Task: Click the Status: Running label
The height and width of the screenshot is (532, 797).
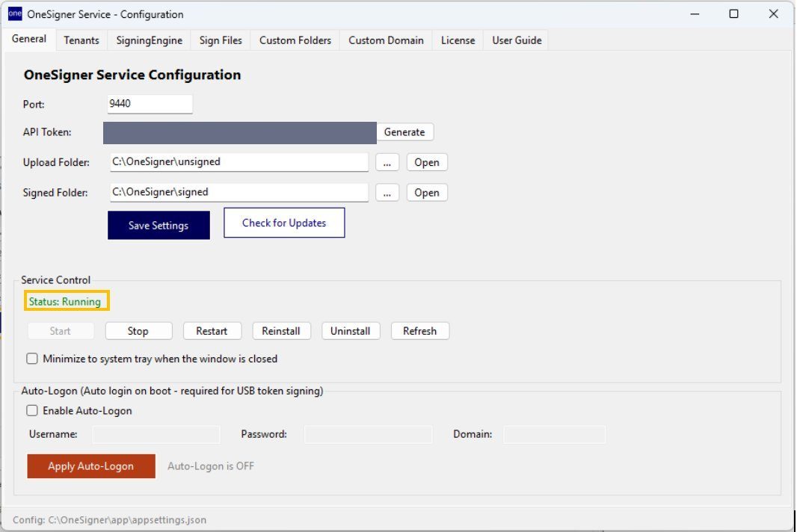Action: click(65, 301)
